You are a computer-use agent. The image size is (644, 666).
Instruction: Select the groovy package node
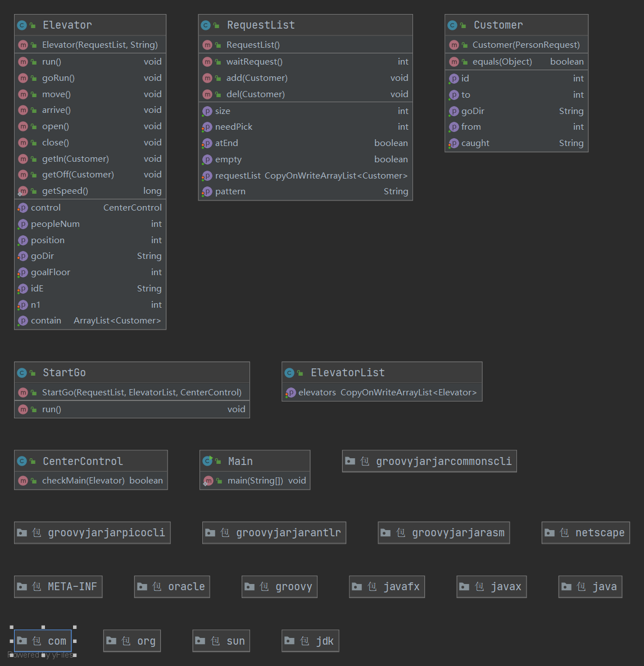(x=279, y=587)
